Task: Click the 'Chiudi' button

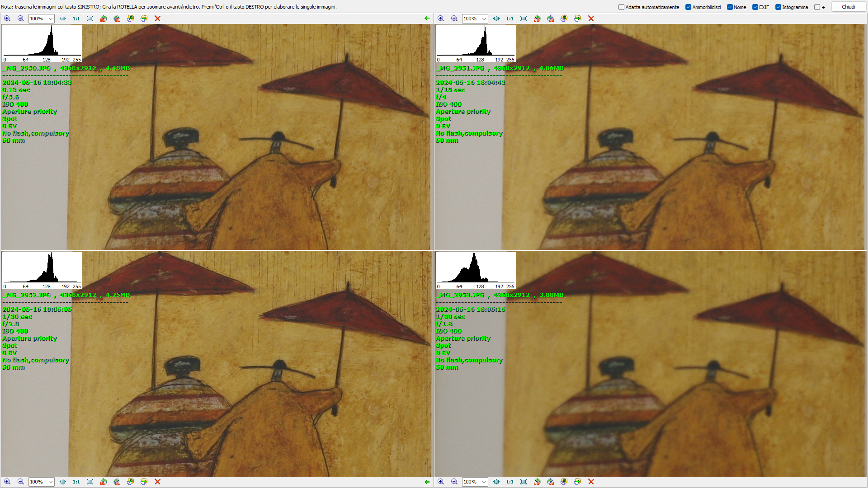Action: point(849,7)
